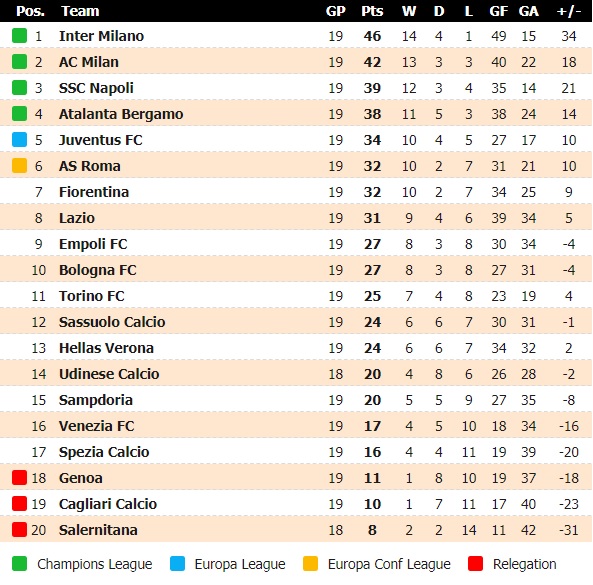Click the red Relegation legend swatch
593x585 pixels.
click(475, 563)
